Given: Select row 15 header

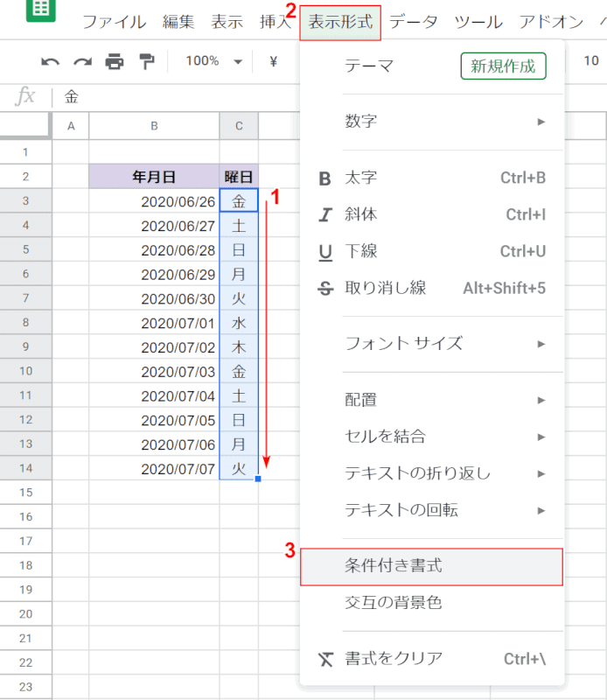Looking at the screenshot, I should [26, 493].
